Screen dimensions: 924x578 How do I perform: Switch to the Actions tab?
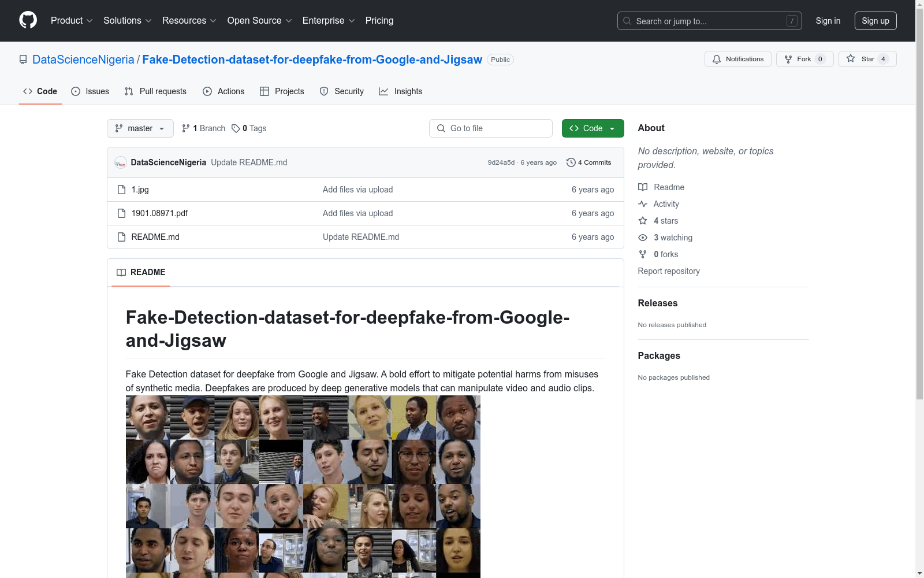[x=223, y=91]
